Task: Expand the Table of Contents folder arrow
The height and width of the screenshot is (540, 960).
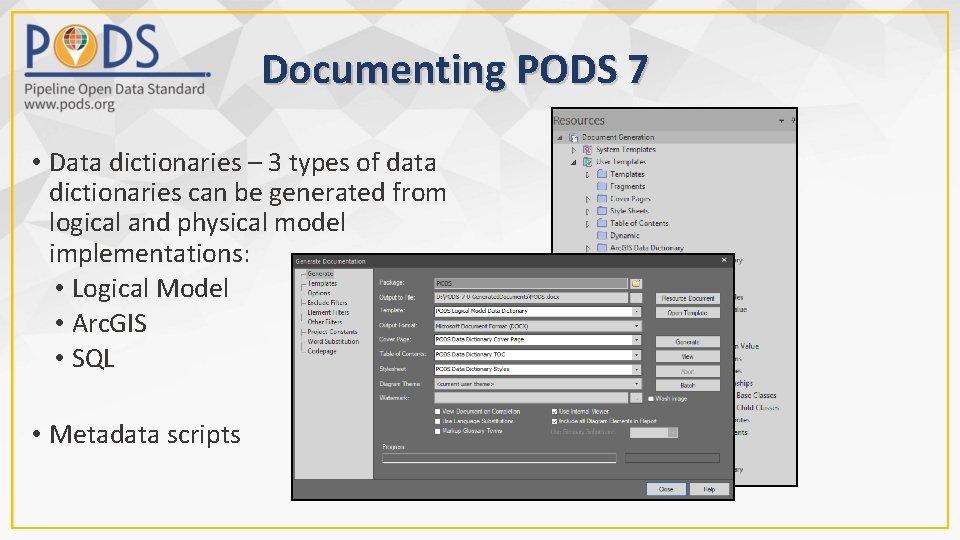Action: click(588, 223)
